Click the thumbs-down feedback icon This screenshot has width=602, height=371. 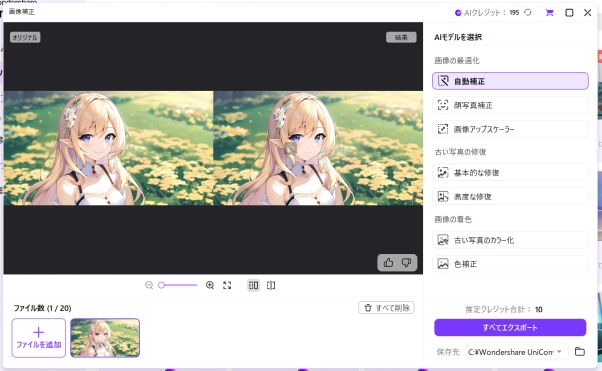point(406,263)
